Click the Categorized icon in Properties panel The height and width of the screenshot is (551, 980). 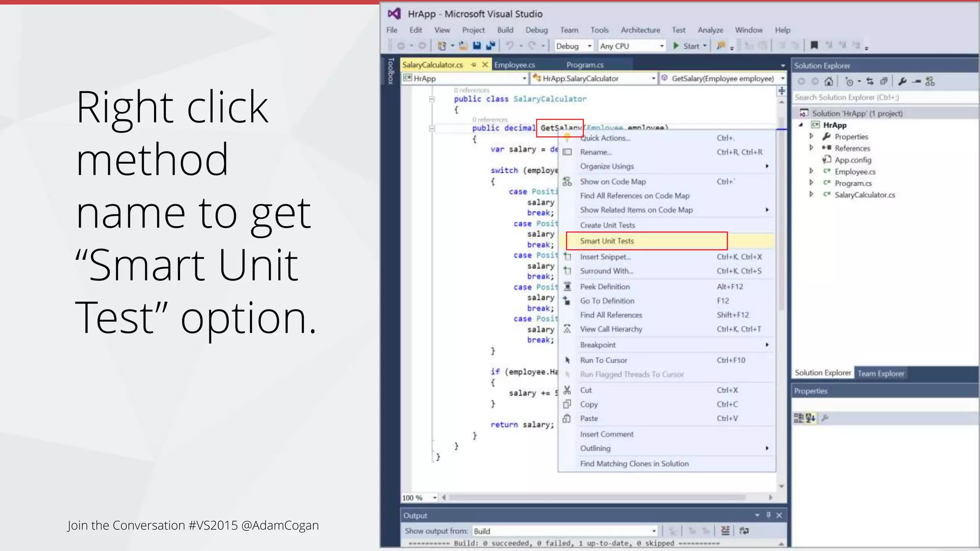799,418
